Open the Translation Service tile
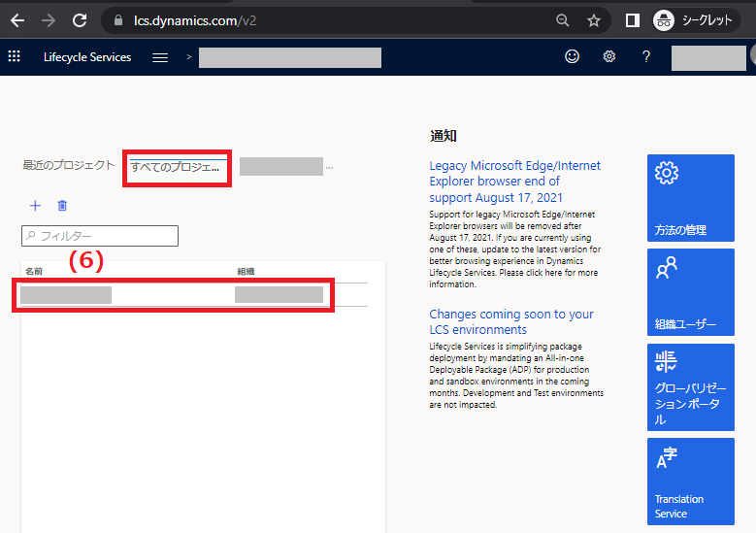The width and height of the screenshot is (756, 533). tap(690, 482)
